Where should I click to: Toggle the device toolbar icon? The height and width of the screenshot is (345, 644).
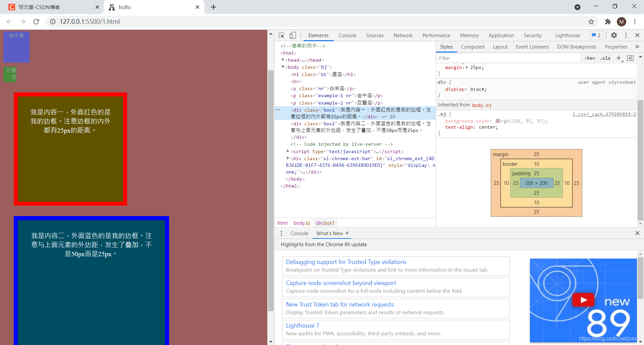pyautogui.click(x=293, y=35)
